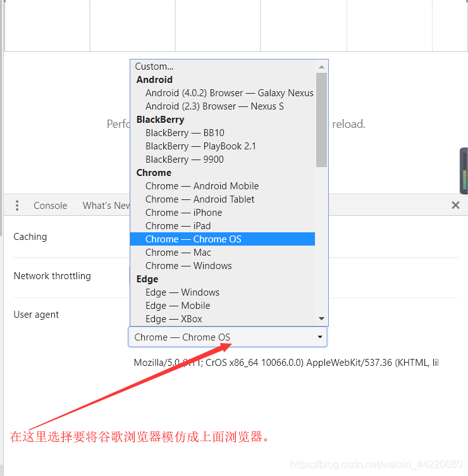This screenshot has width=468, height=476.
Task: Switch to the Console tab
Action: tap(51, 206)
